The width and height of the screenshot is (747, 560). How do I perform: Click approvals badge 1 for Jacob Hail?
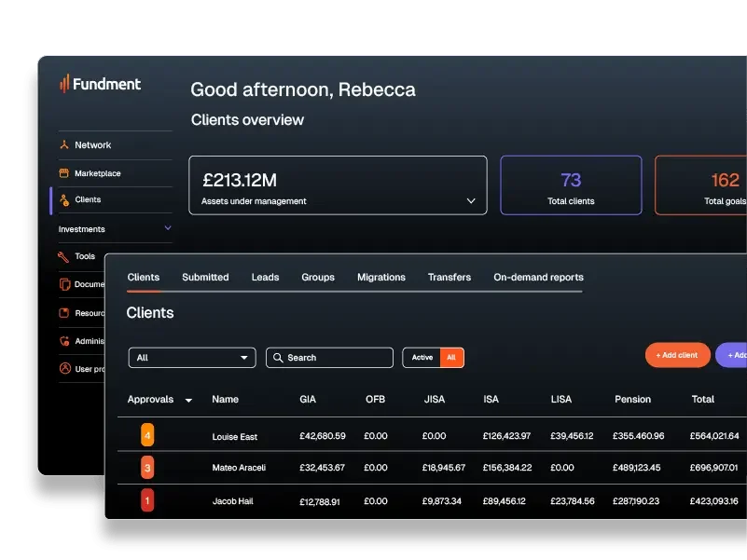147,500
